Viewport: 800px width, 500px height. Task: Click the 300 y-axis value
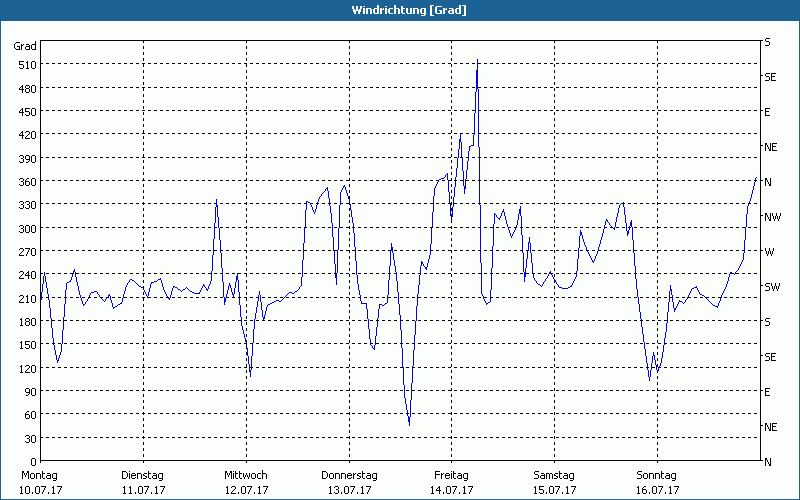coord(28,229)
